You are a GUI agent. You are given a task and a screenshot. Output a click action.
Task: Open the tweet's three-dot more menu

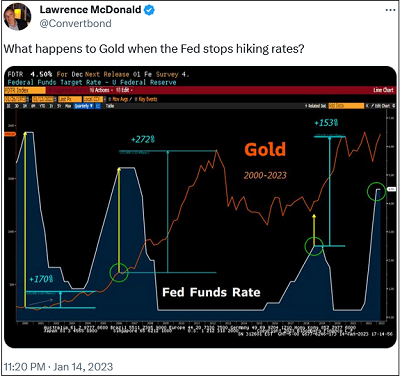tap(390, 10)
